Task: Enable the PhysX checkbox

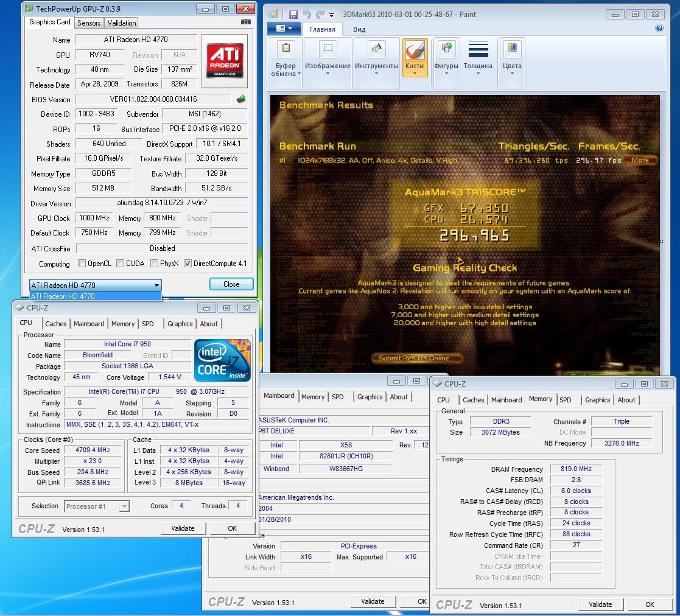Action: click(154, 263)
